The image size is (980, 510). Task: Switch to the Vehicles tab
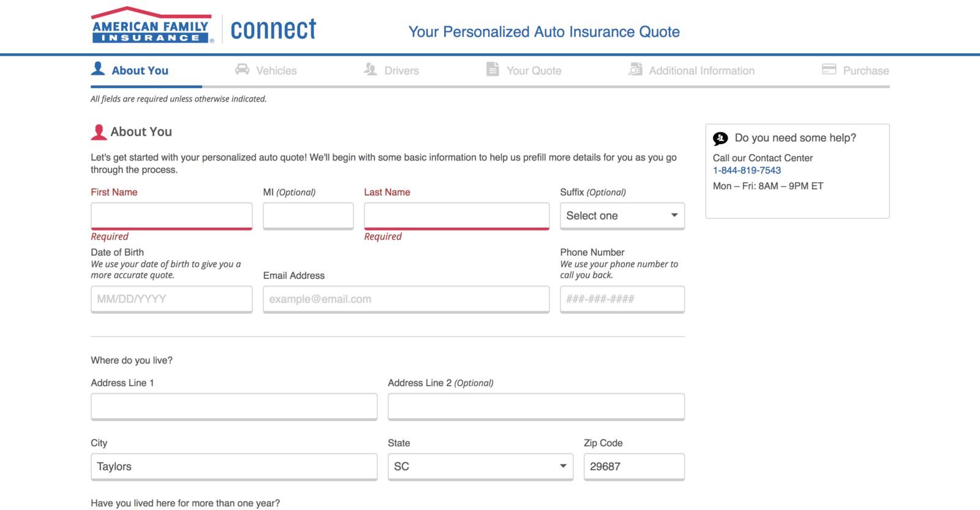tap(276, 70)
